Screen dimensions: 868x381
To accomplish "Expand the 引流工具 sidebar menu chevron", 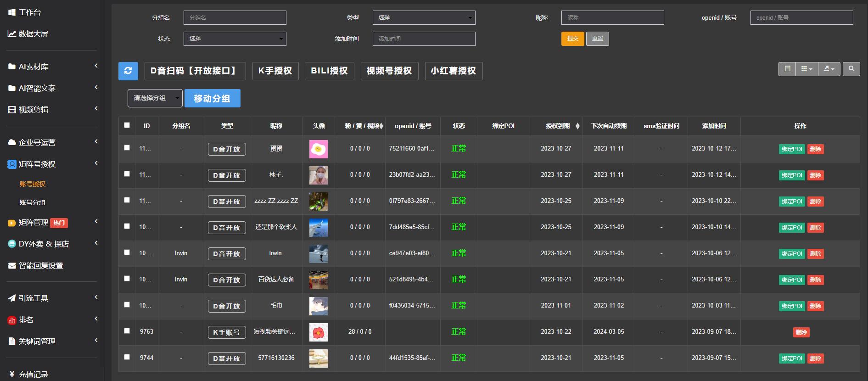I will pos(96,297).
